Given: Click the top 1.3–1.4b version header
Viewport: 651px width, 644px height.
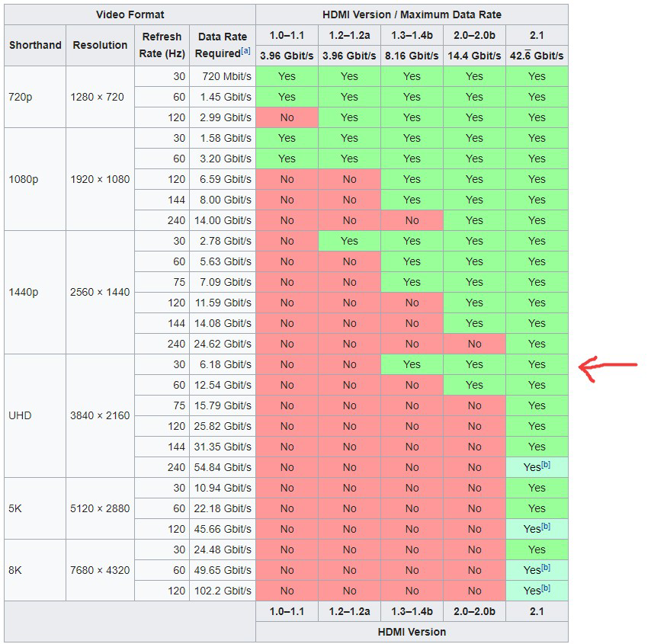Looking at the screenshot, I should click(x=412, y=35).
